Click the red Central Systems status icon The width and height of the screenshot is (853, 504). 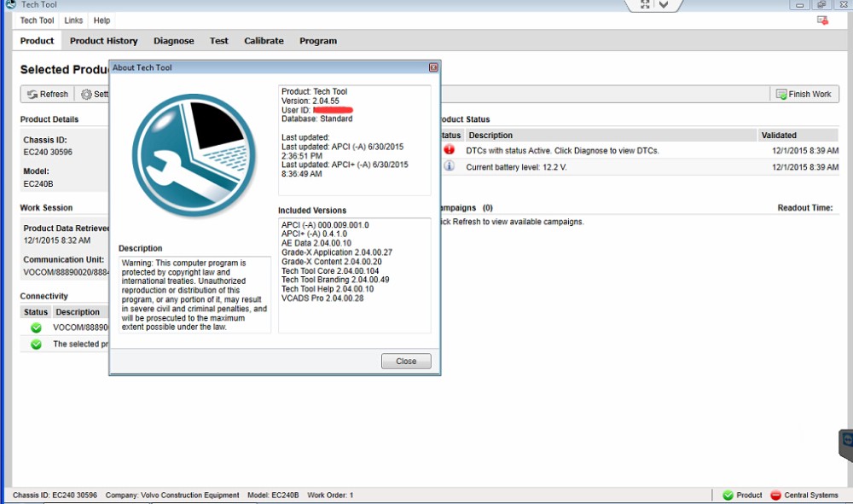click(x=775, y=495)
